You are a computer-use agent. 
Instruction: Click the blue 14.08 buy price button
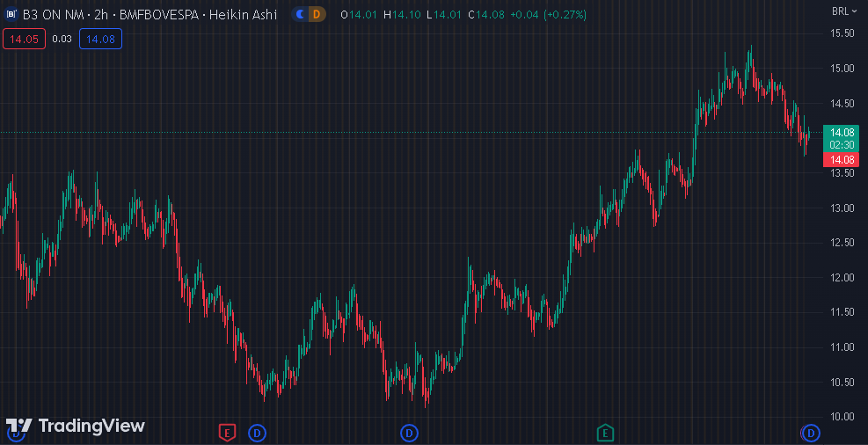[x=100, y=39]
